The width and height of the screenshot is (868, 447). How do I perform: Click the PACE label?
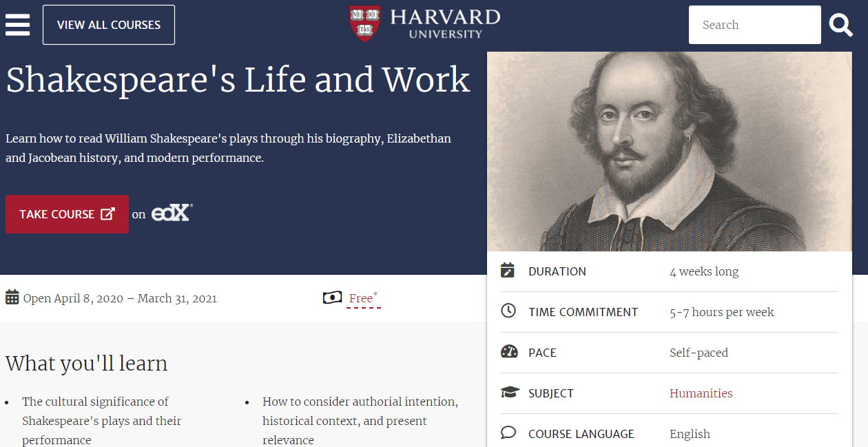click(542, 353)
